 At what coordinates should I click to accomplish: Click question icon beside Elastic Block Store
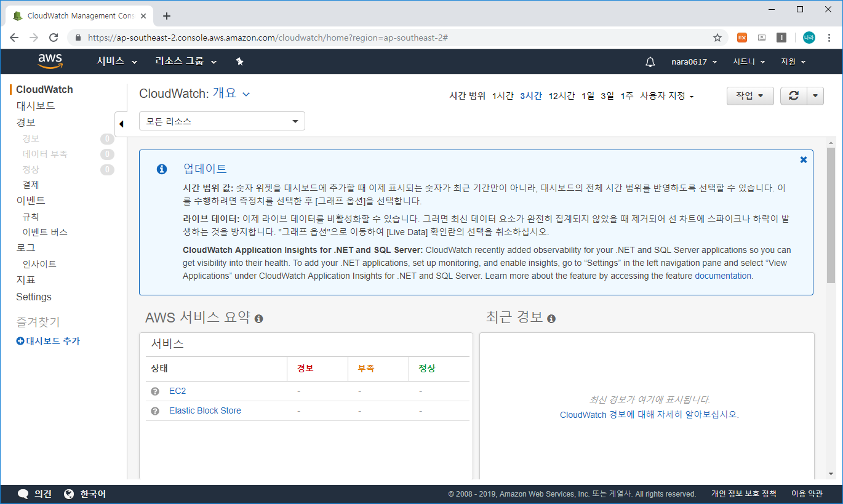click(155, 411)
